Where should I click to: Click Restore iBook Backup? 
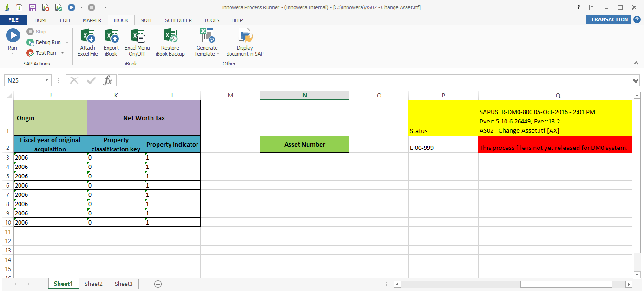pyautogui.click(x=170, y=42)
